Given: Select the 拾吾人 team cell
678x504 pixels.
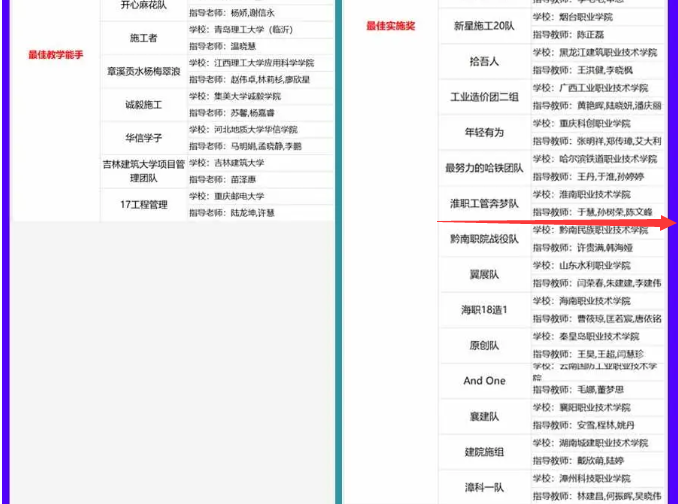Looking at the screenshot, I should point(484,61).
